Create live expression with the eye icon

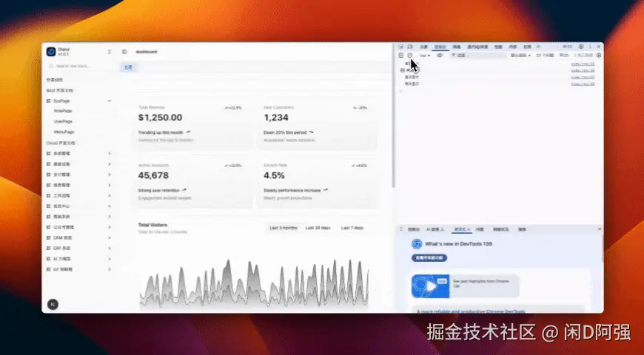coord(440,55)
